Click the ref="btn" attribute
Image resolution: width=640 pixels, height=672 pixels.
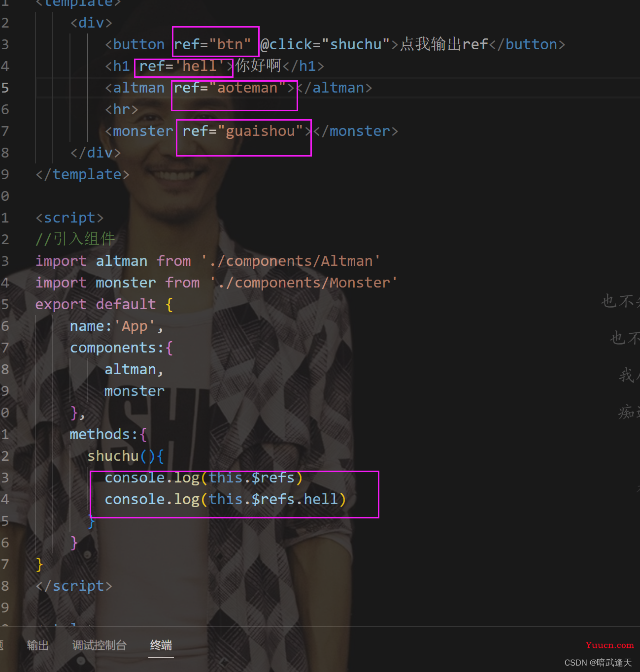pos(212,44)
